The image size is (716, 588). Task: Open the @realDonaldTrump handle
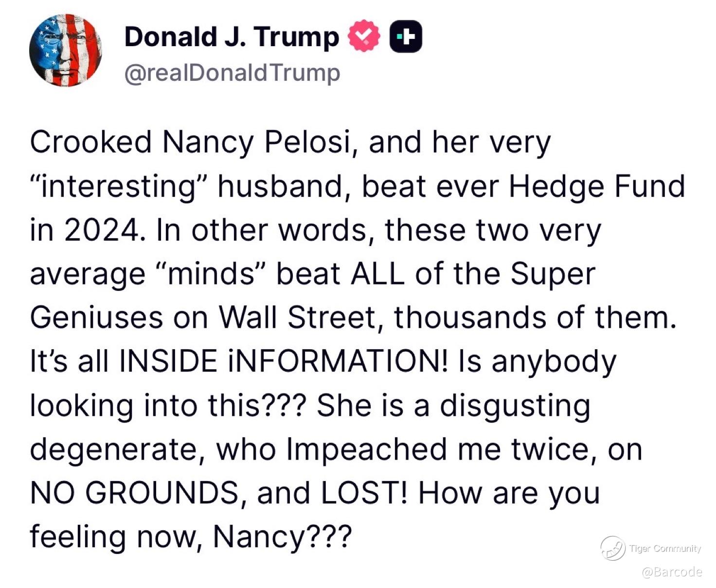pos(232,73)
